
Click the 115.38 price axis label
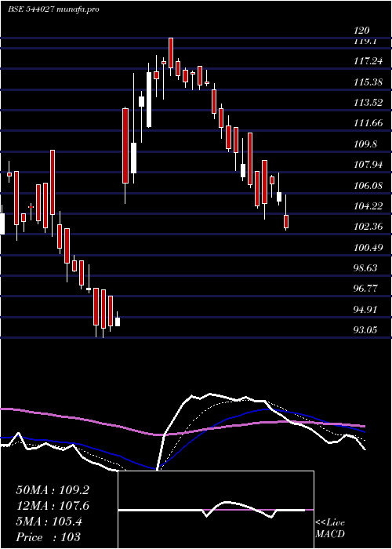click(x=368, y=82)
